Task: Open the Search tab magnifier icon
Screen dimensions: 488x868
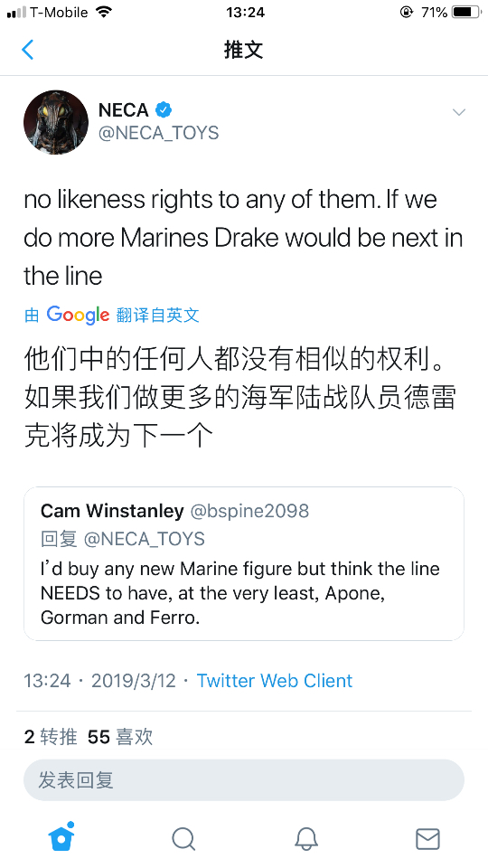Action: click(183, 839)
